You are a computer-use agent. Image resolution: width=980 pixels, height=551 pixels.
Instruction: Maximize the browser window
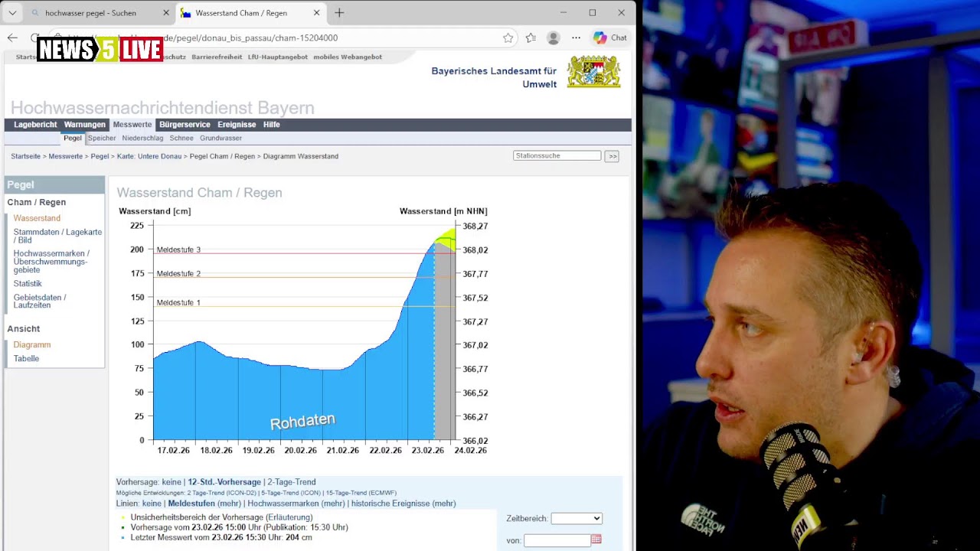click(593, 13)
